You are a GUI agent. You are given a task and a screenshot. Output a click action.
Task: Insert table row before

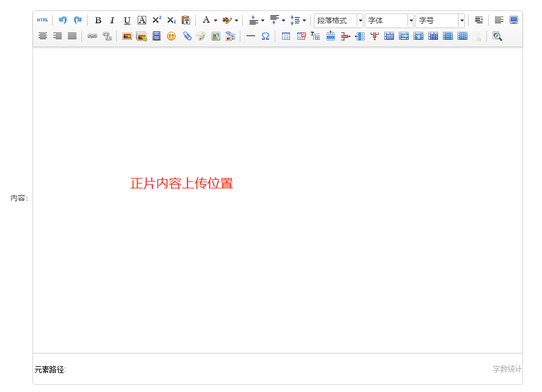(x=331, y=35)
